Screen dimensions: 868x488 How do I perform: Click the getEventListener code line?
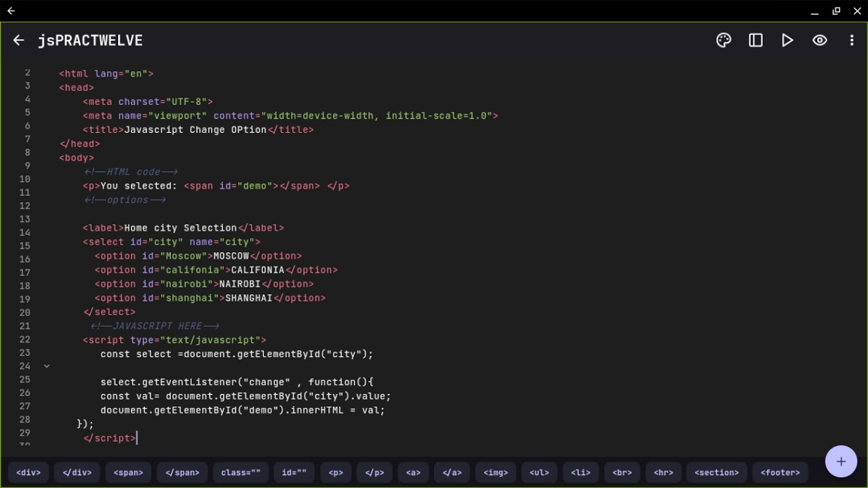point(237,382)
